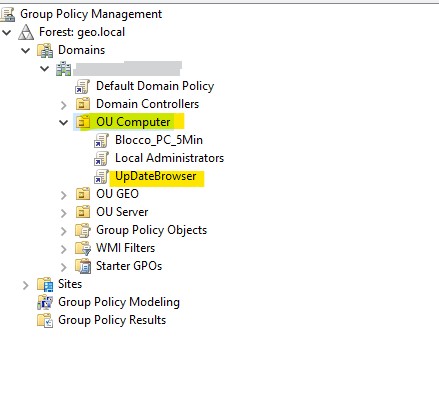This screenshot has height=395, width=439.
Task: Open the Blocco_PC_5Min policy link
Action: click(159, 140)
